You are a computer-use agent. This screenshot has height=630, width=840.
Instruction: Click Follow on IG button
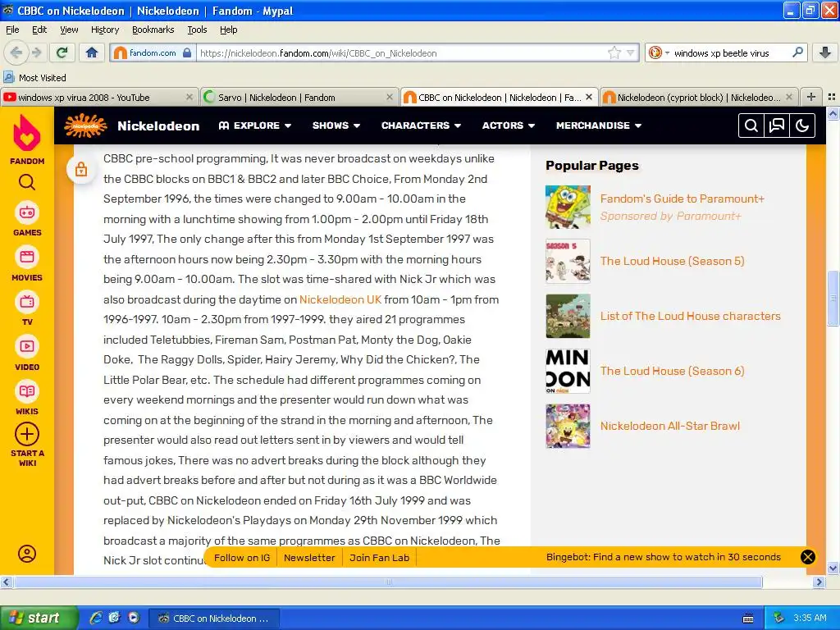coord(242,558)
